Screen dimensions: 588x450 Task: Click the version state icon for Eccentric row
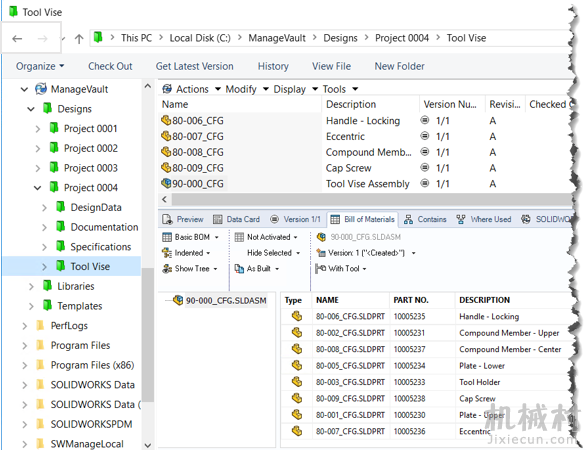424,136
